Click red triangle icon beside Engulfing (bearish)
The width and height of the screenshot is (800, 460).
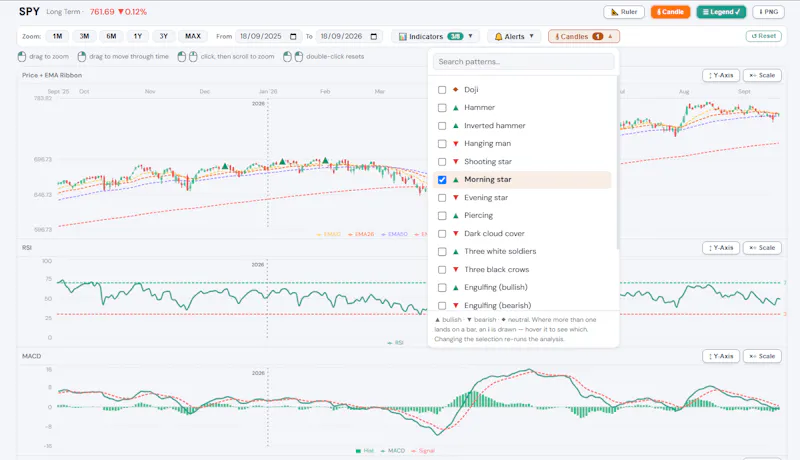tap(456, 305)
